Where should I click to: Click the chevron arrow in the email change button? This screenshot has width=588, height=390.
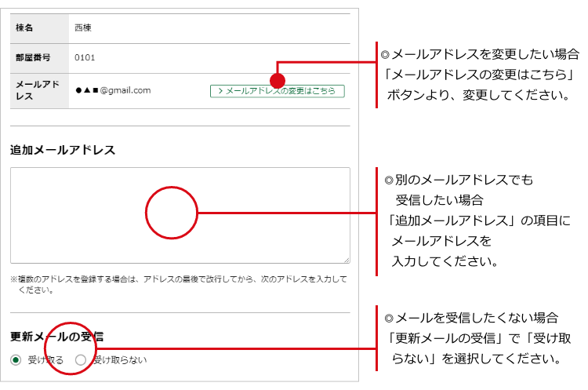(220, 91)
